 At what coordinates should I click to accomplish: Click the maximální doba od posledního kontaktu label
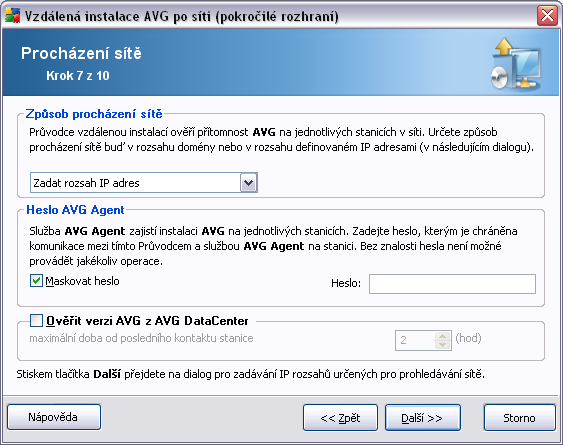click(141, 338)
